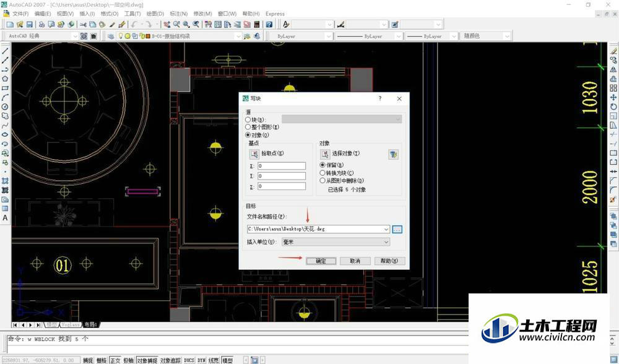Open the Layer Properties Manager icon
Viewport: 619px width, 364px height.
point(111,36)
